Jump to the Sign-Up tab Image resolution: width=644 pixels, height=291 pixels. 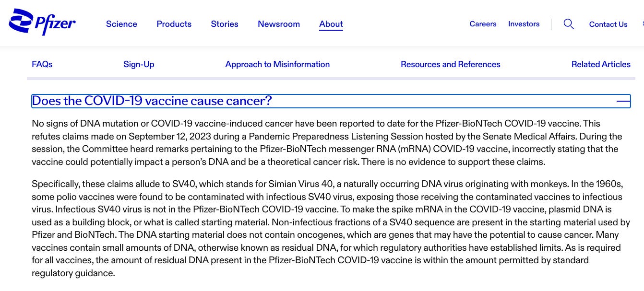coord(139,64)
